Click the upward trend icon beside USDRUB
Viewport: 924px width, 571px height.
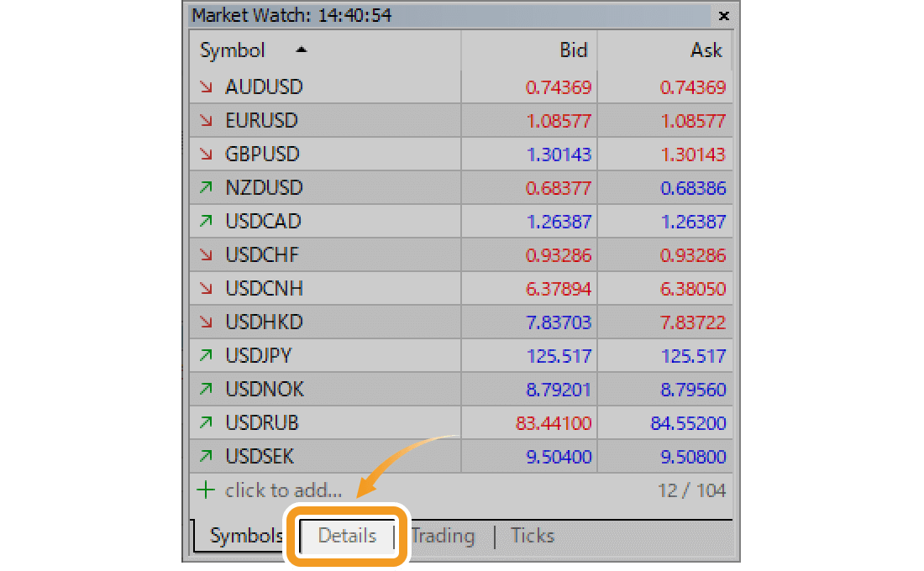[x=207, y=422]
